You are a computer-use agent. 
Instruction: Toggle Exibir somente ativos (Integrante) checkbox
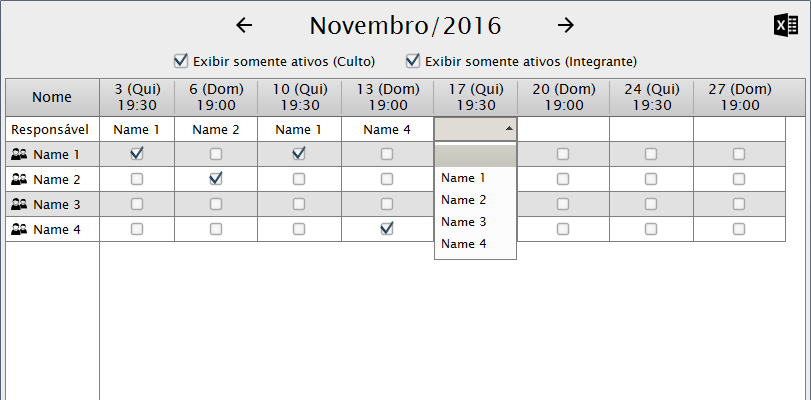point(412,60)
